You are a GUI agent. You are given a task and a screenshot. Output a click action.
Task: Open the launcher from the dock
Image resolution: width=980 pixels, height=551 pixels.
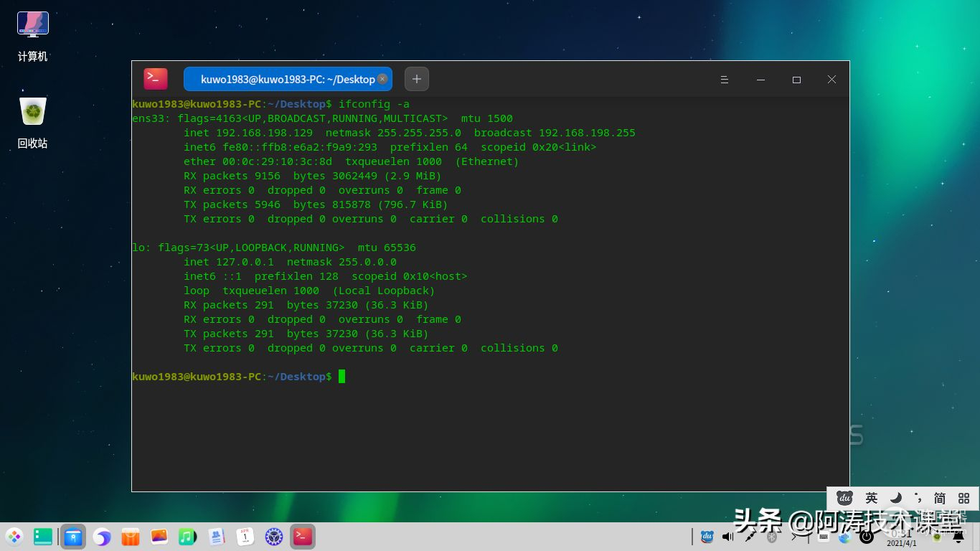(x=14, y=537)
